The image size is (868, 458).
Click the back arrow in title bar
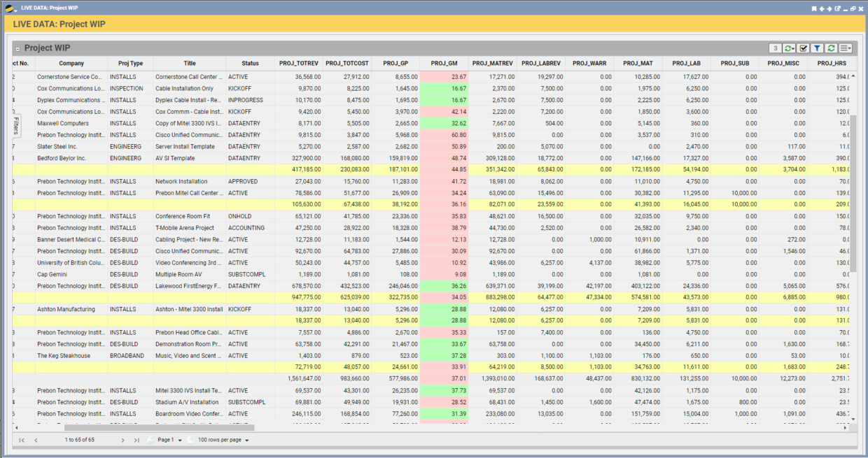[822, 8]
